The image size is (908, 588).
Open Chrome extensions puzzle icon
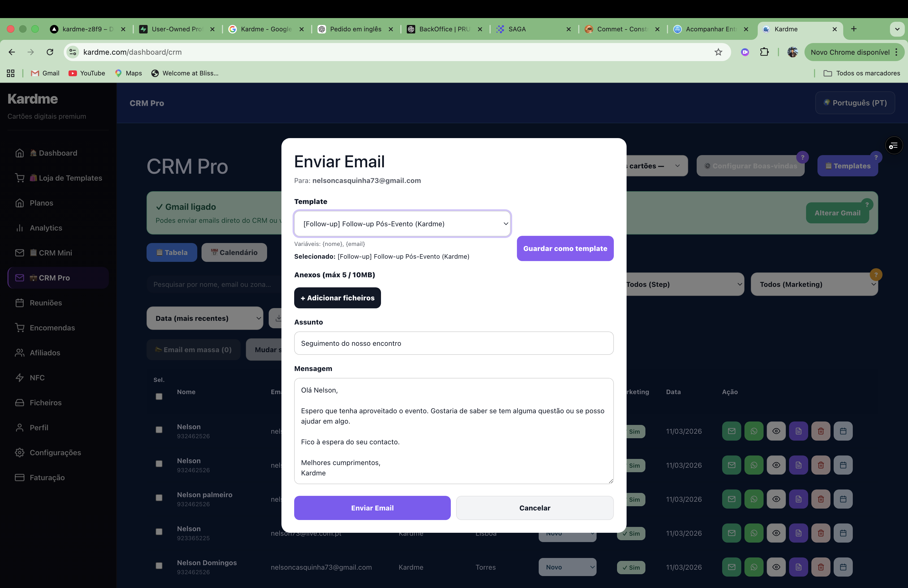click(x=764, y=52)
